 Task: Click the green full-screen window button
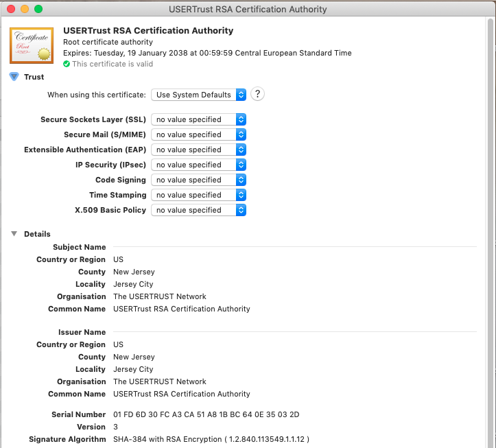[x=38, y=9]
